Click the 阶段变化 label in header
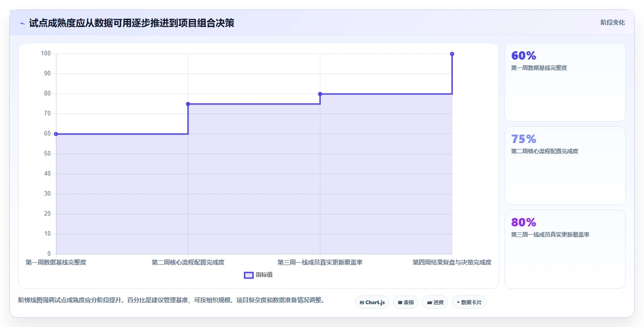 tap(612, 22)
